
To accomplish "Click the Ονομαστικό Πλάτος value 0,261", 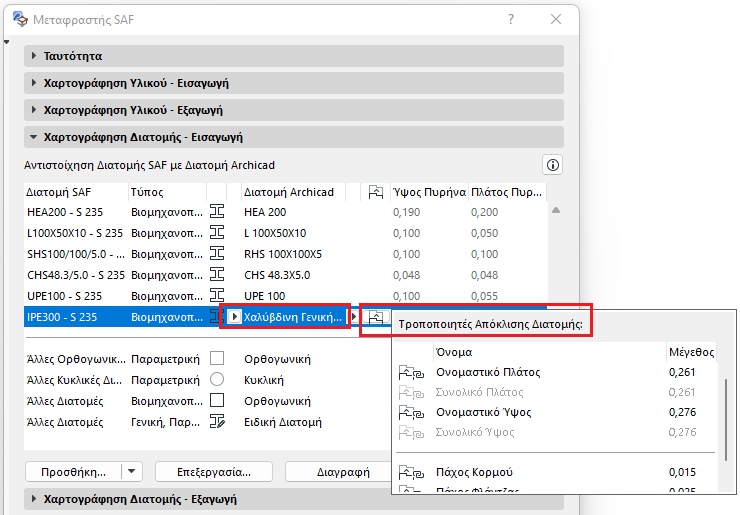I will (x=682, y=372).
